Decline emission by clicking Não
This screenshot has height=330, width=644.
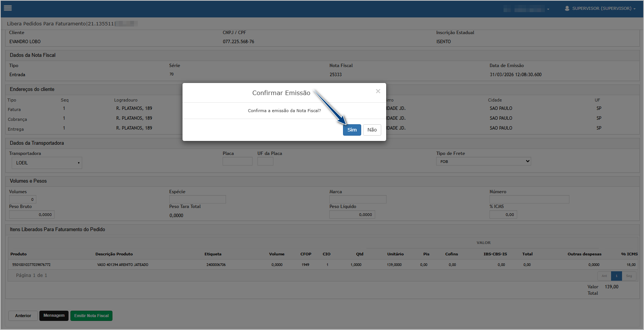tap(372, 130)
